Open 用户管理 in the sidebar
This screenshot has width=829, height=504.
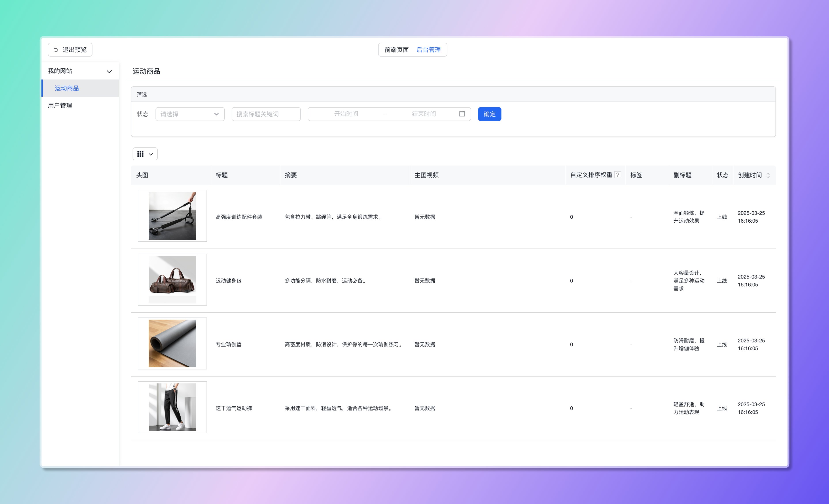click(x=80, y=105)
